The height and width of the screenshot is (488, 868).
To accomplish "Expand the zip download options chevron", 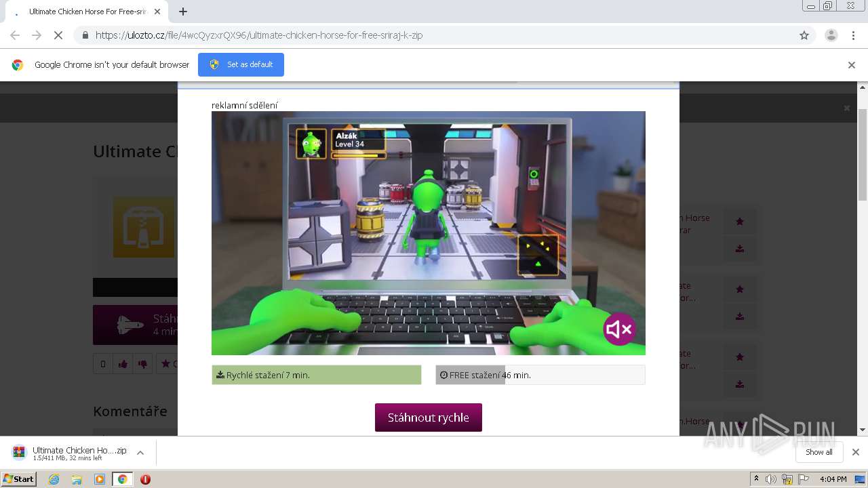I will point(140,453).
